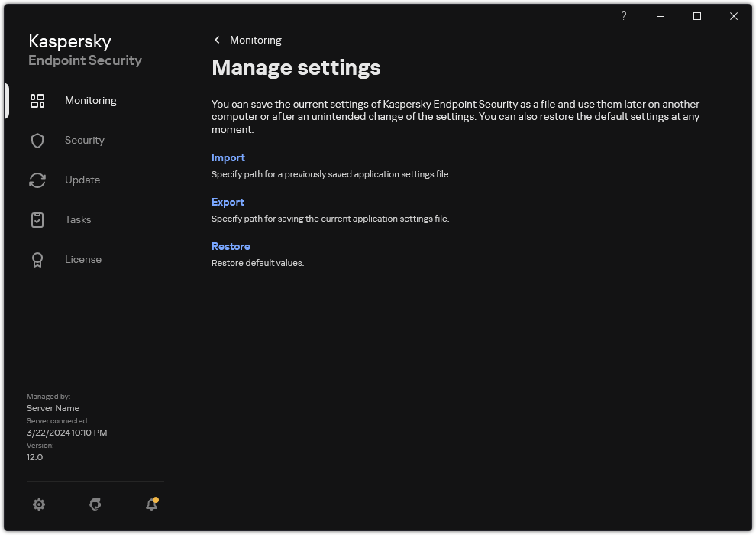Open notifications with the bell icon
Viewport: 756px width, 535px height.
click(x=150, y=505)
